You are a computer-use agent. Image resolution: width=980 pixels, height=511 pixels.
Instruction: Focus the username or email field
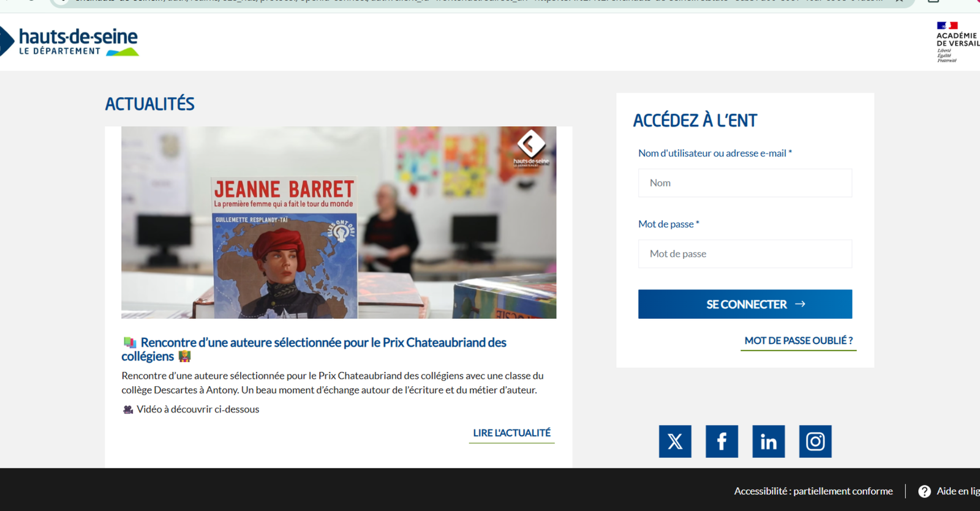tap(745, 183)
